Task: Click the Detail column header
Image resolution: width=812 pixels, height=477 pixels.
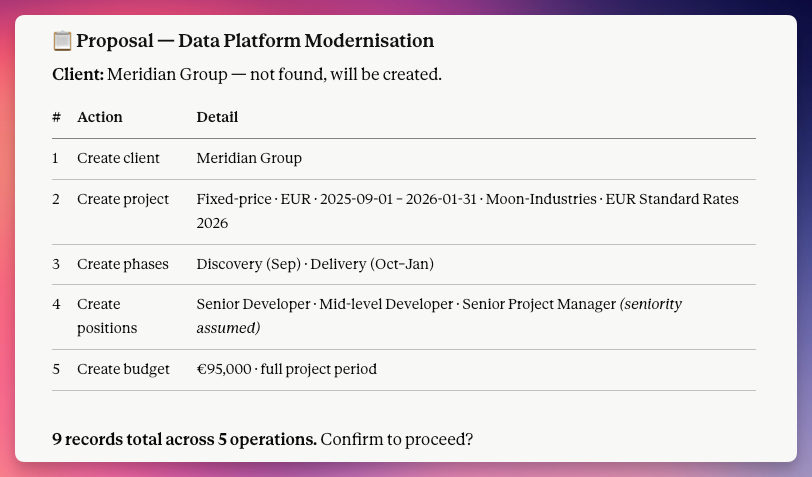Action: pos(217,117)
